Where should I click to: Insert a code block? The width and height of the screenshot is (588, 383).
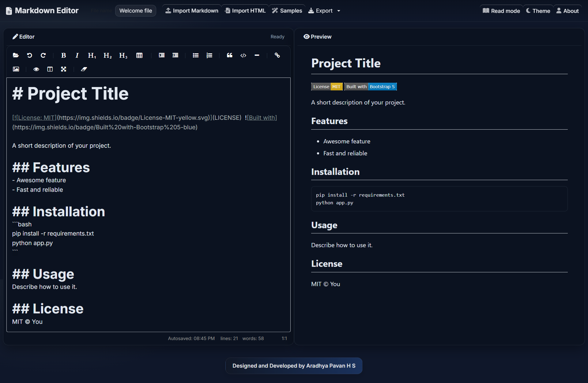click(243, 55)
